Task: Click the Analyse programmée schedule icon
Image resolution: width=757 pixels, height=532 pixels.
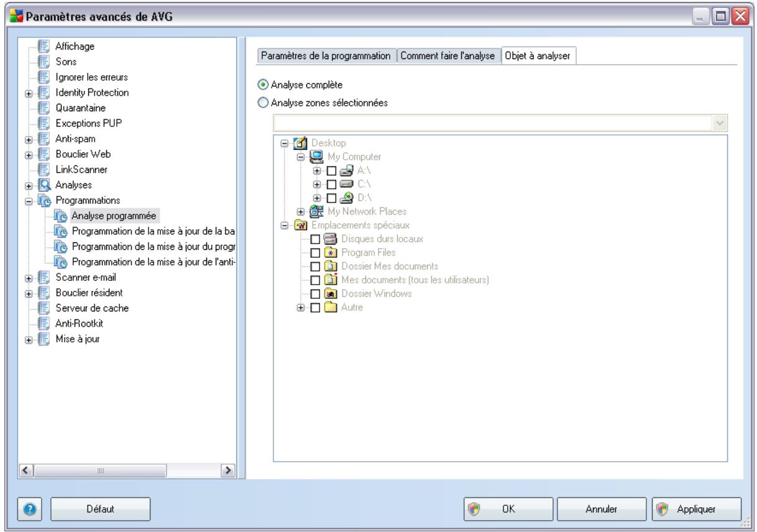Action: click(x=61, y=216)
